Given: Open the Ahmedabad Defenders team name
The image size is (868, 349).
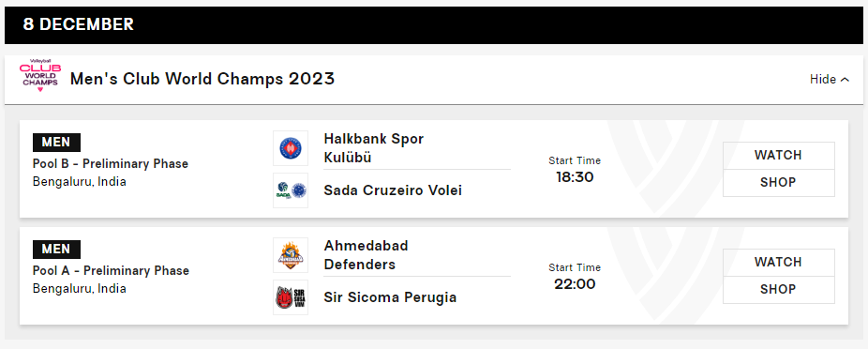Looking at the screenshot, I should coord(366,255).
